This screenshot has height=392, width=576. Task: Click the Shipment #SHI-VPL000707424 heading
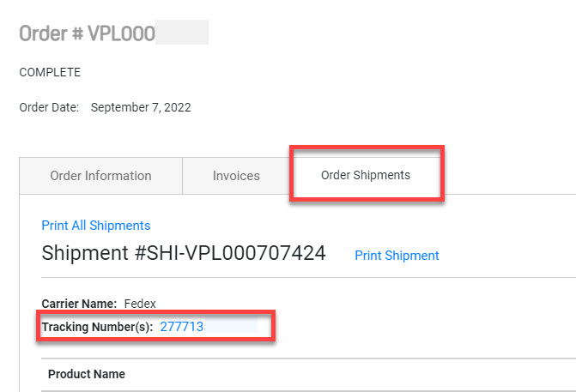tap(183, 253)
